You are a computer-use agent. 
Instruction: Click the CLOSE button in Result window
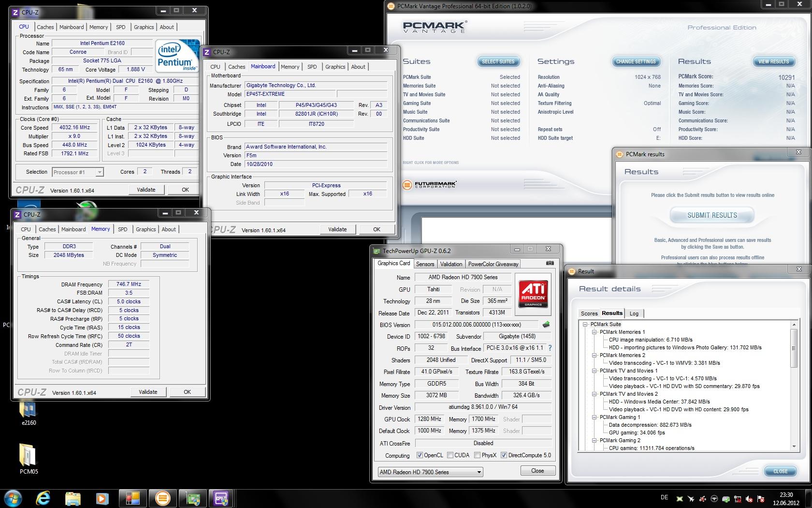tap(780, 471)
